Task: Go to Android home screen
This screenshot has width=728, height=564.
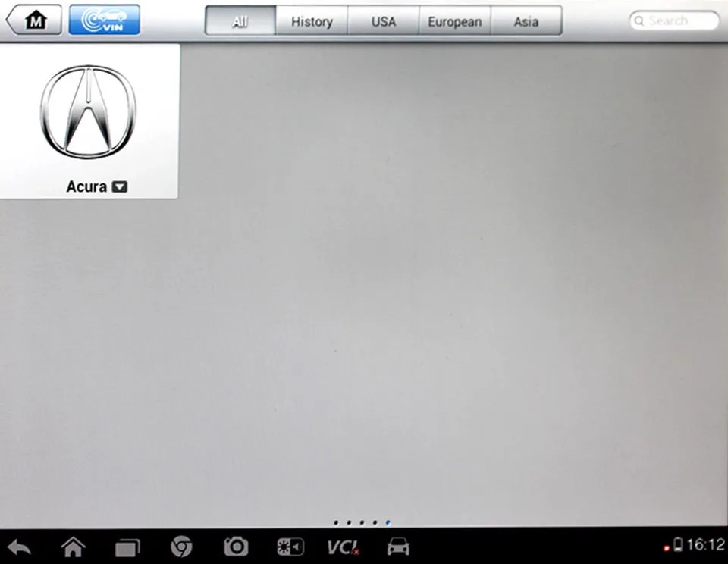Action: 74,547
